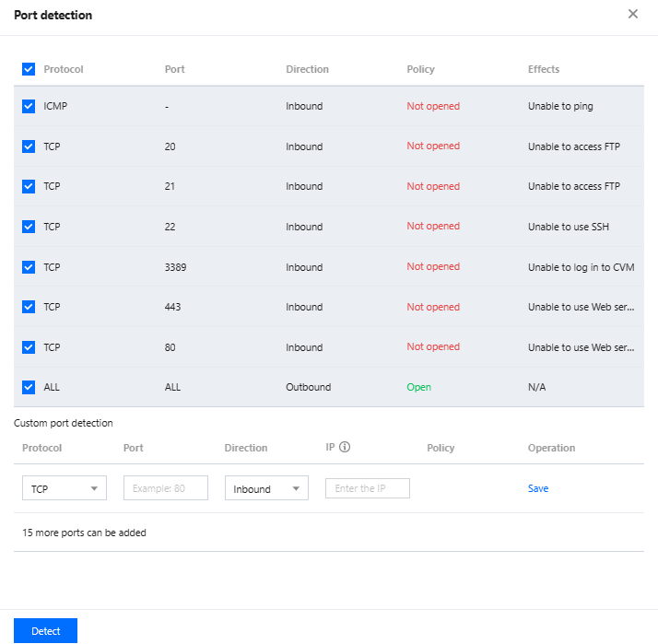658x644 pixels.
Task: Click the custom Port input field
Action: click(x=166, y=488)
